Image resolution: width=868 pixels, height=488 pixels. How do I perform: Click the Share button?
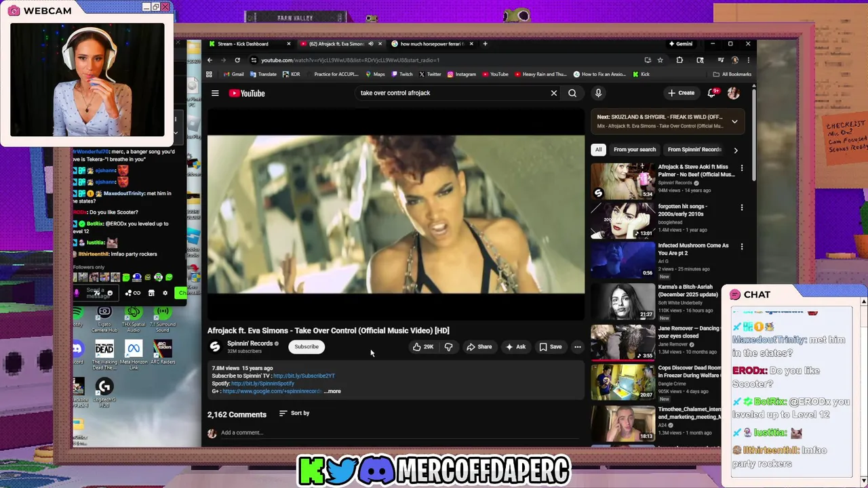tap(479, 347)
